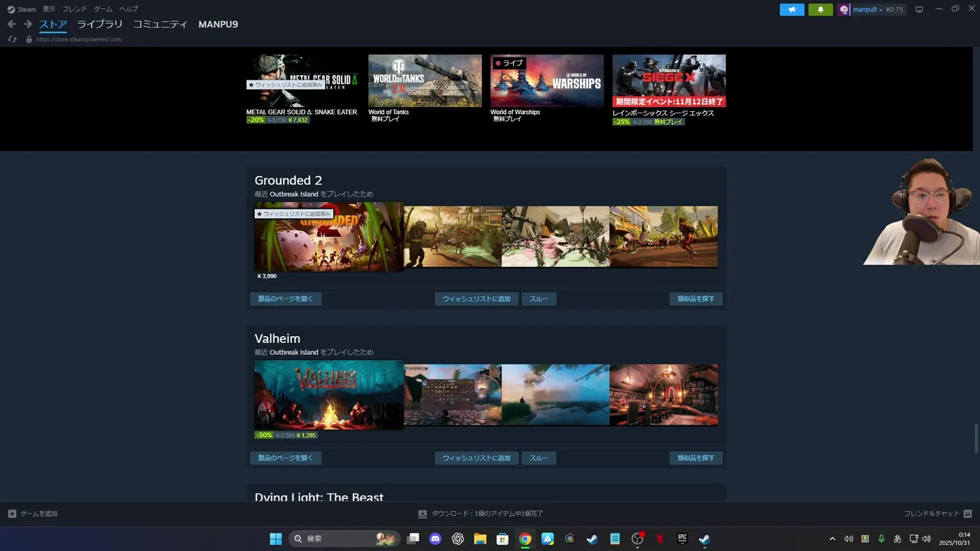Add Grounded 2 to wishlist

(x=476, y=298)
